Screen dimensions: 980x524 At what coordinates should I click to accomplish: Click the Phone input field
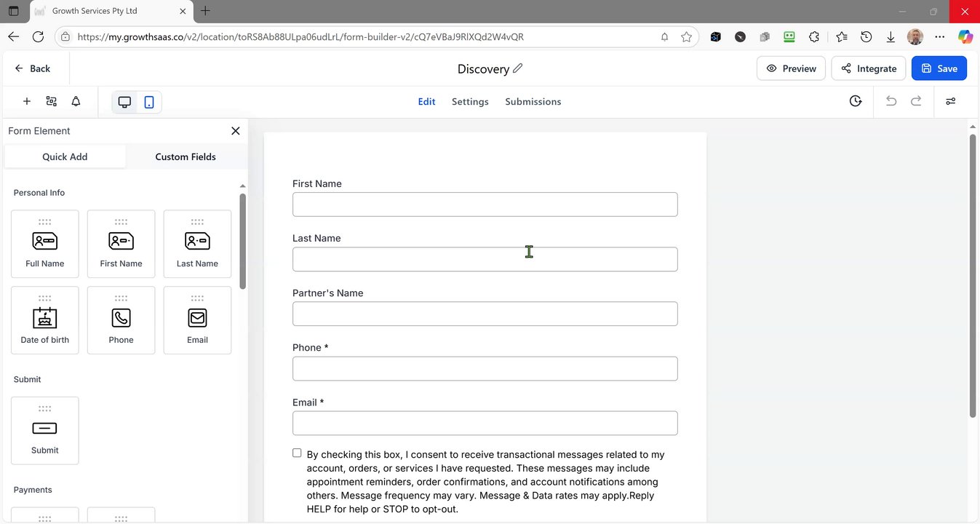click(485, 368)
